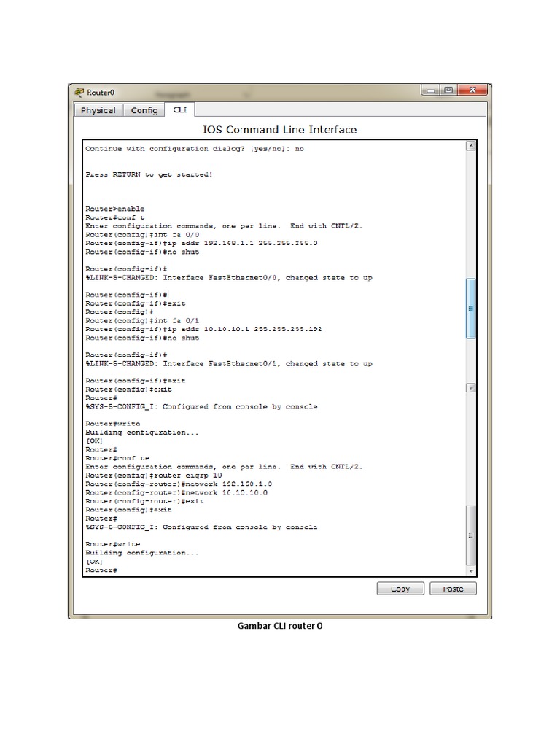Minimize the Router0 window
The width and height of the screenshot is (560, 747).
[x=431, y=90]
